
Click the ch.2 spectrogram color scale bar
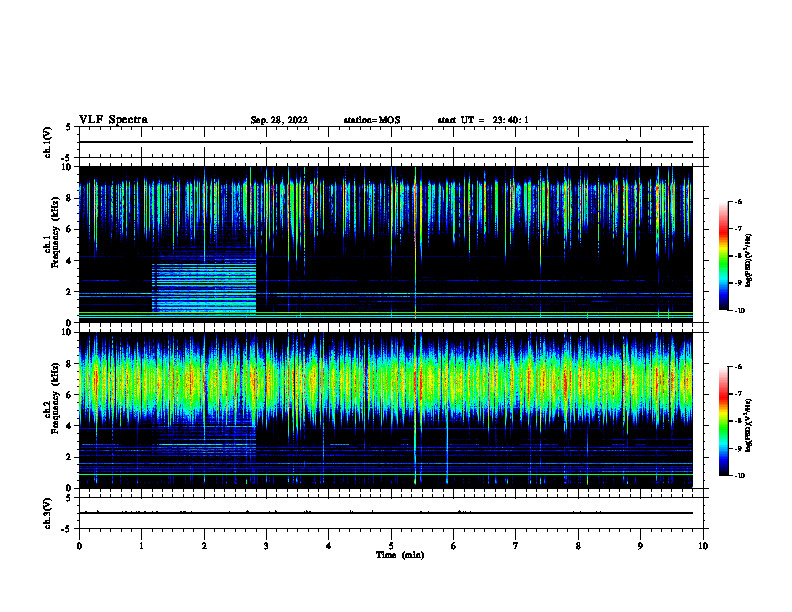[724, 421]
